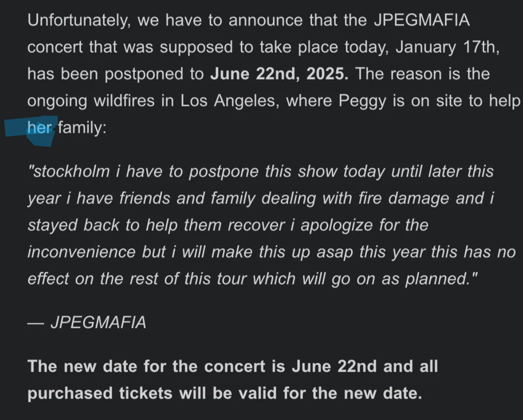Click "June 22nd" in the bold final paragraph

tap(334, 366)
